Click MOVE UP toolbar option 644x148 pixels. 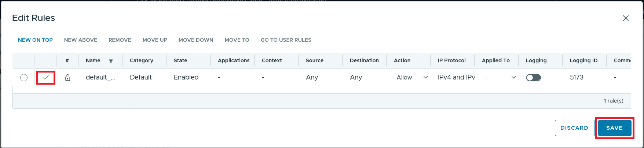coord(155,40)
